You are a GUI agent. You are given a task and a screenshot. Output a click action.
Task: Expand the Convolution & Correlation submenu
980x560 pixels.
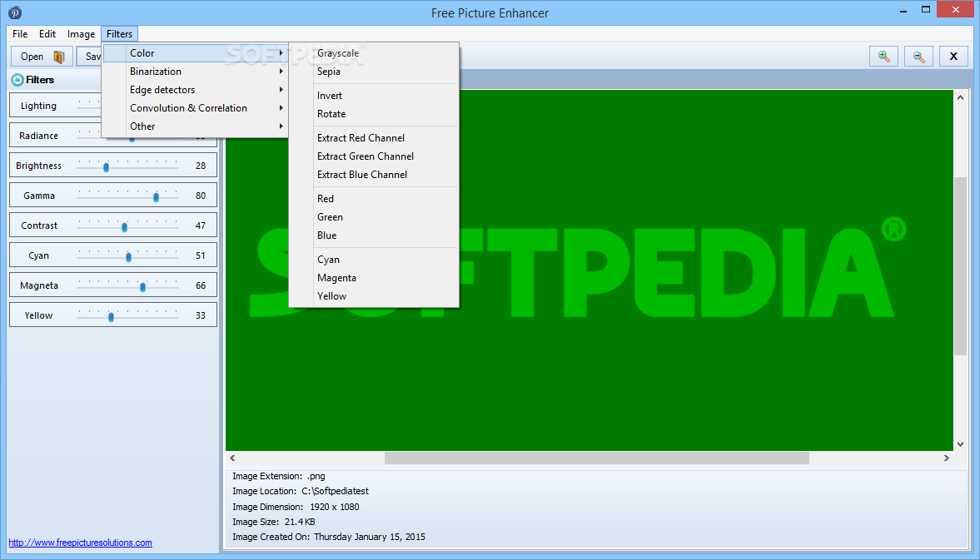tap(195, 108)
